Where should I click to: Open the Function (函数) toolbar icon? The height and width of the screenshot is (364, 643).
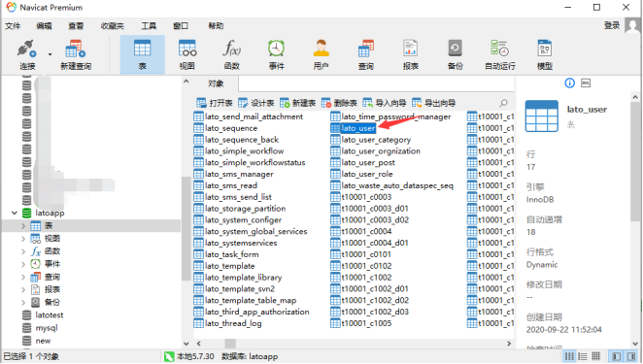click(x=232, y=54)
